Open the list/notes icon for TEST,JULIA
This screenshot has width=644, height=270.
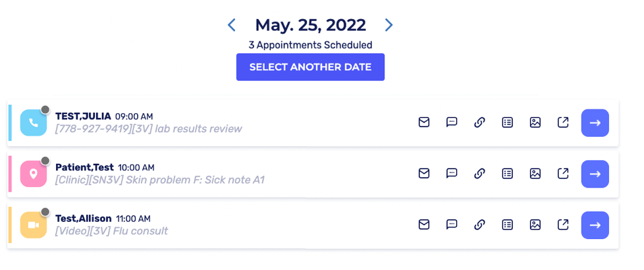coord(508,122)
